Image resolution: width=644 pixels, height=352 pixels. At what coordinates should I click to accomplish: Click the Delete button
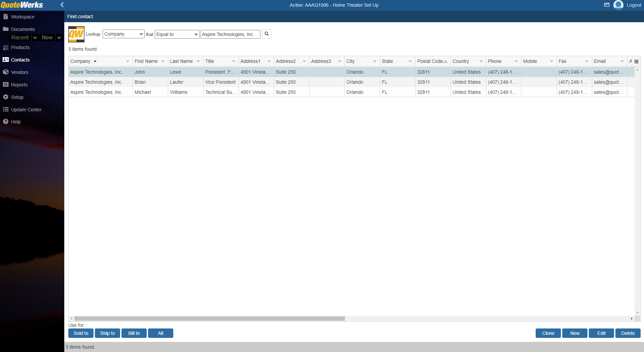click(628, 333)
